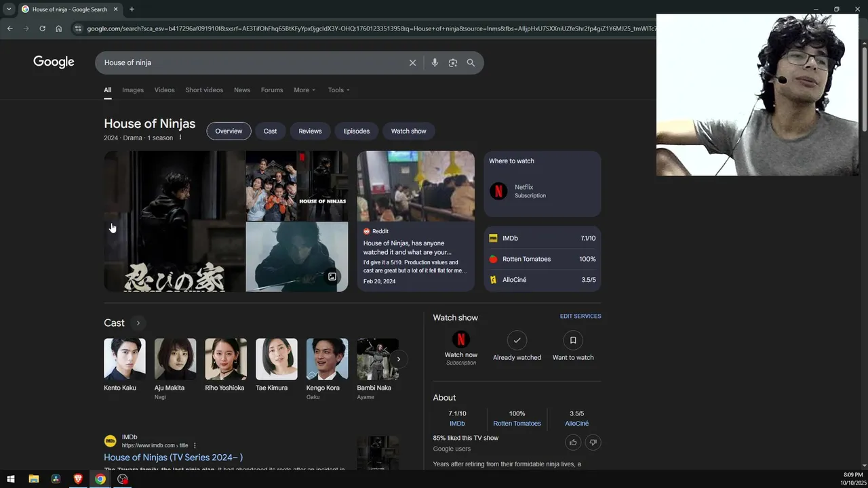Open Brave browser from taskbar
The image size is (868, 488).
tap(78, 479)
